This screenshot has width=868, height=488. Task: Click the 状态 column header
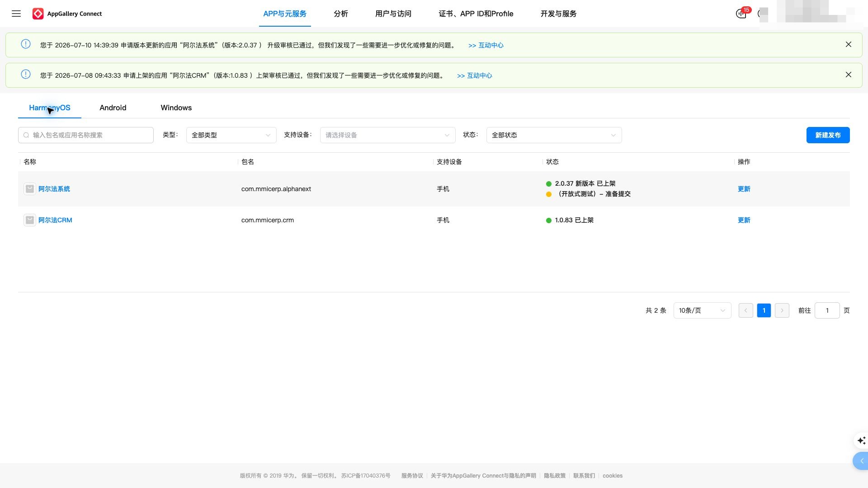coord(552,162)
